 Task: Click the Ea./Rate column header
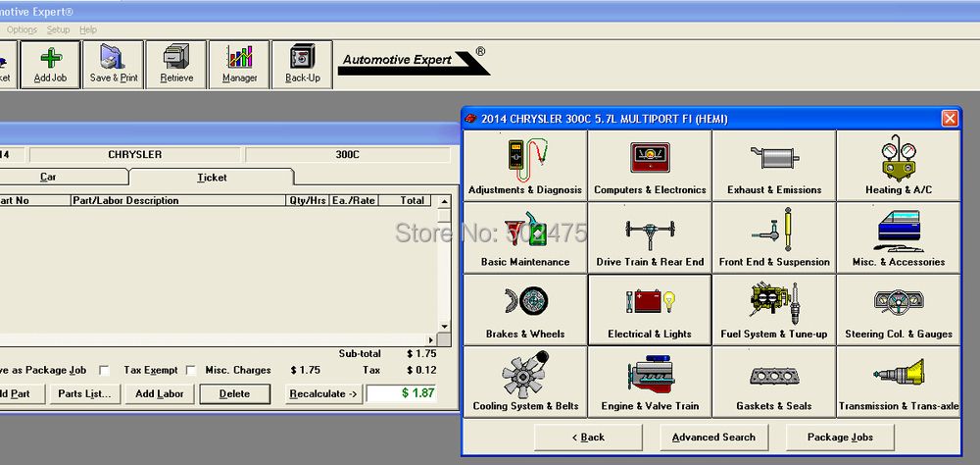click(x=354, y=201)
